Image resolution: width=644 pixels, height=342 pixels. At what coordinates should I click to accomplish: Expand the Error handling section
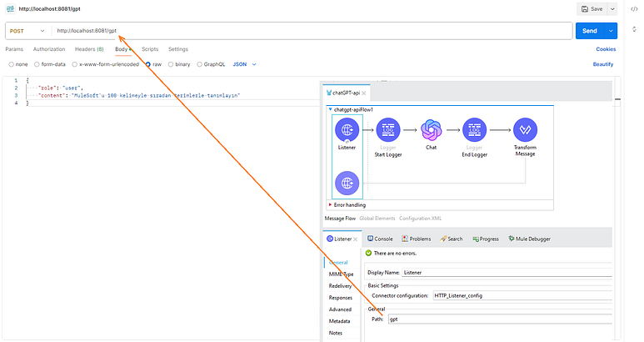(330, 204)
